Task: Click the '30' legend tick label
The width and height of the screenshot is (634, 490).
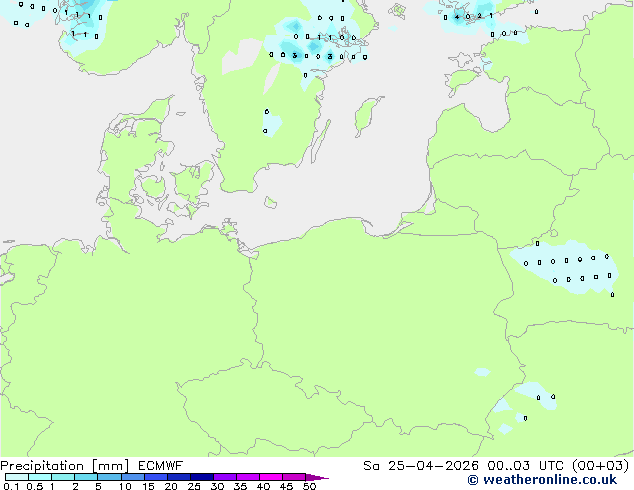Action: 217,486
